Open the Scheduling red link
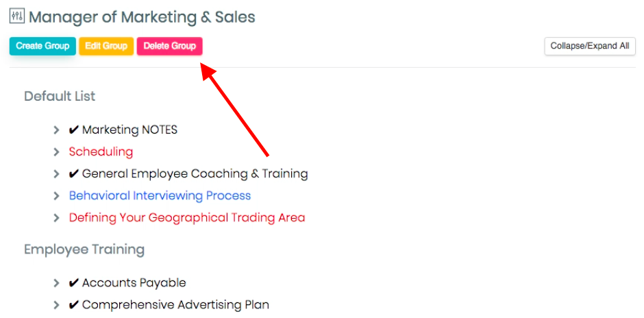The image size is (644, 318). click(x=101, y=152)
